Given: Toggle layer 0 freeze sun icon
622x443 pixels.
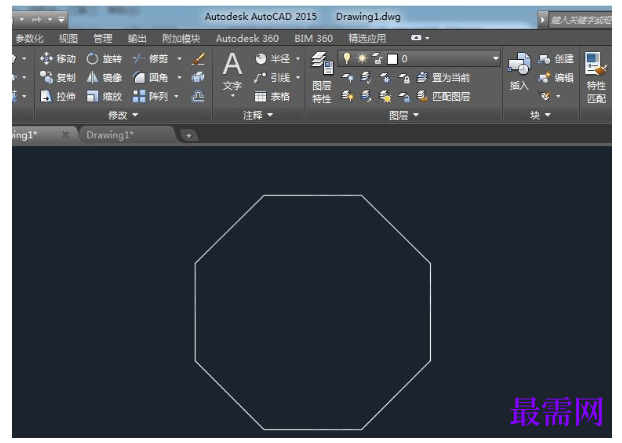Looking at the screenshot, I should [362, 58].
